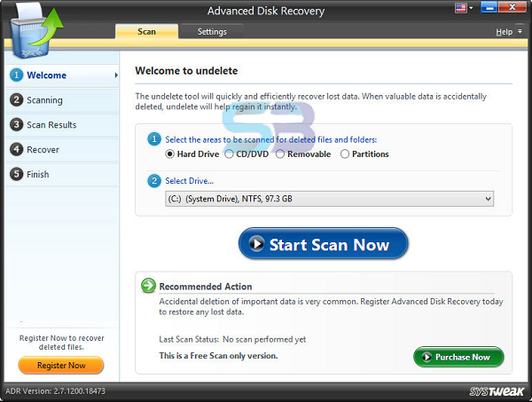Viewport: 532px width, 402px height.
Task: Click the 'Recommended Action' heading
Action: point(206,287)
